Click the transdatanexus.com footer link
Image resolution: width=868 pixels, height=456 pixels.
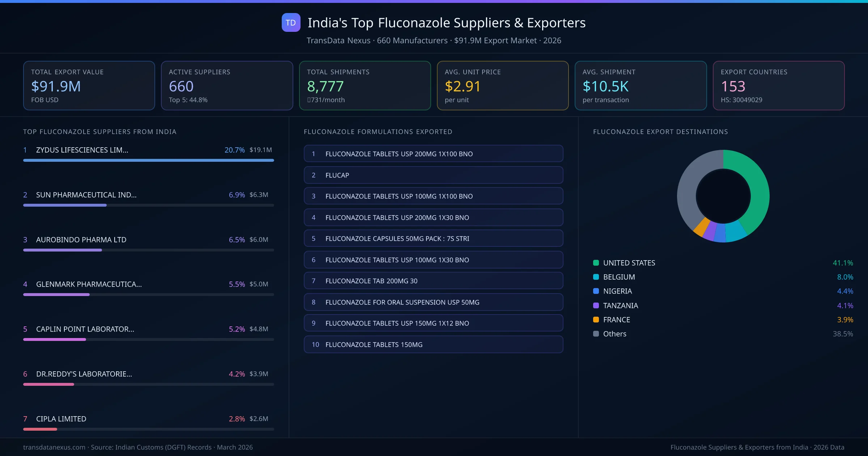(x=54, y=447)
